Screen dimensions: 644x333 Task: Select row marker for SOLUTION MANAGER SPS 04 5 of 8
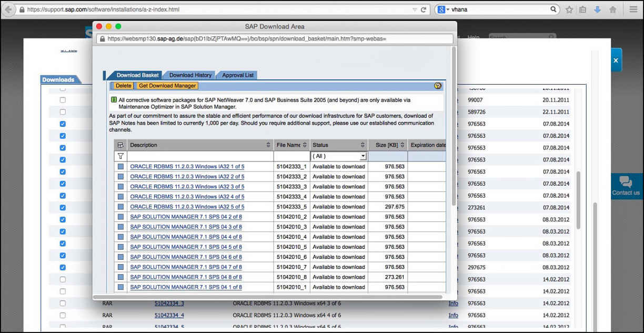click(121, 247)
